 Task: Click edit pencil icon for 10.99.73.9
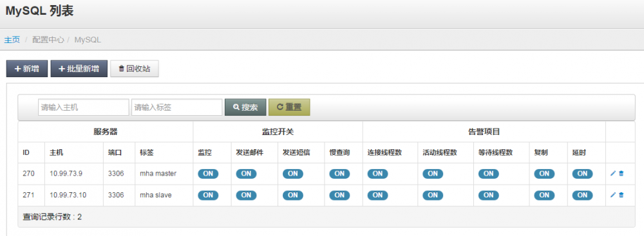coord(613,174)
